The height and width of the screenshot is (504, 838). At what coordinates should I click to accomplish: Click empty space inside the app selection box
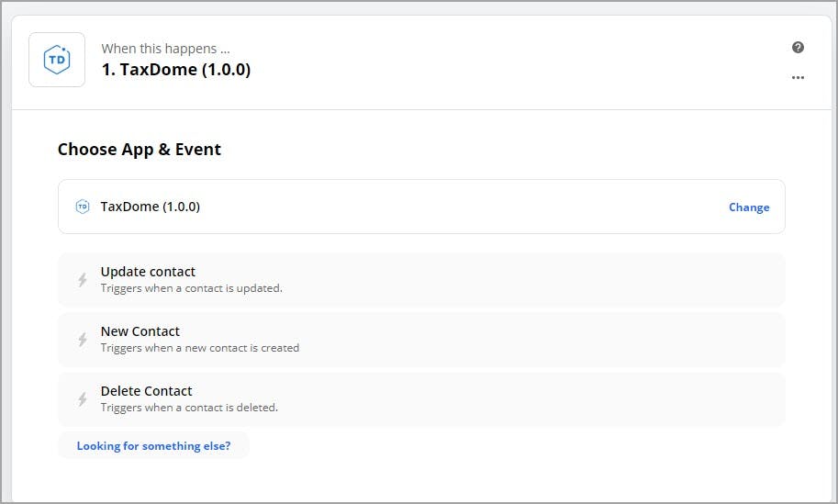459,207
